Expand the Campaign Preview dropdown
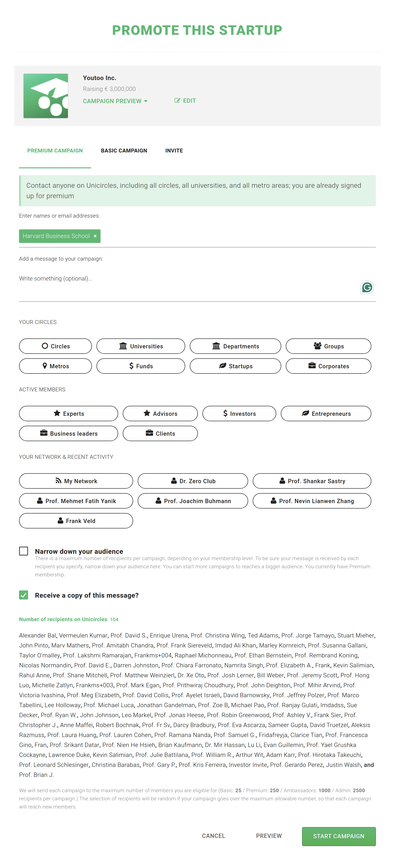 click(115, 101)
